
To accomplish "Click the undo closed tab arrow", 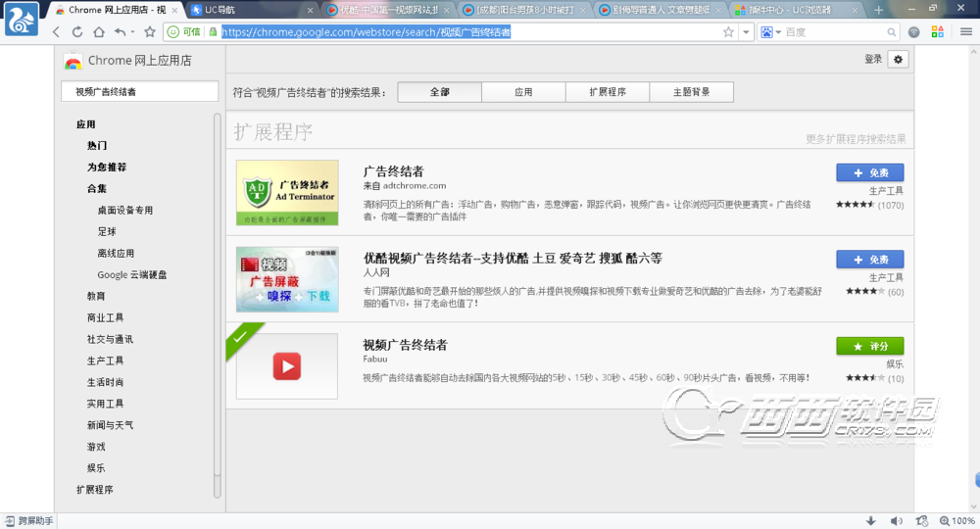I will [120, 32].
